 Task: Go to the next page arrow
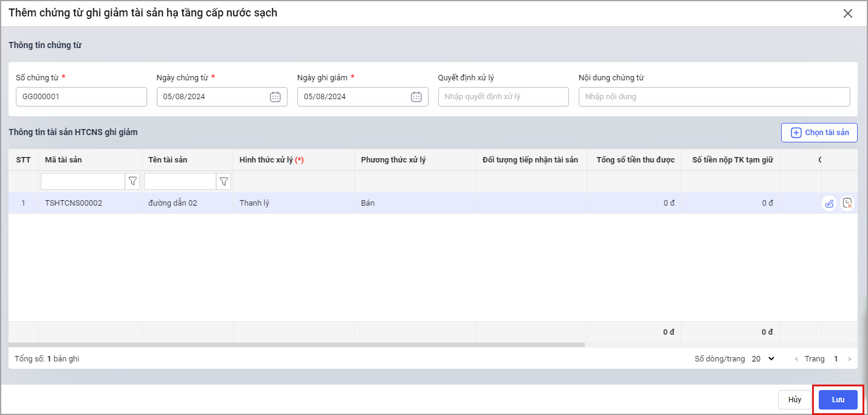pyautogui.click(x=849, y=359)
